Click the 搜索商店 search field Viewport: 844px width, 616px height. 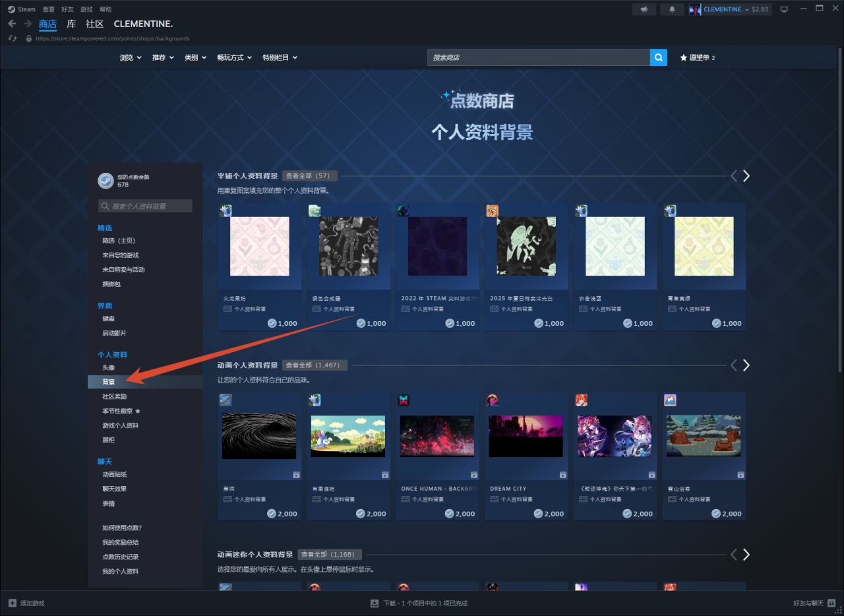[539, 57]
